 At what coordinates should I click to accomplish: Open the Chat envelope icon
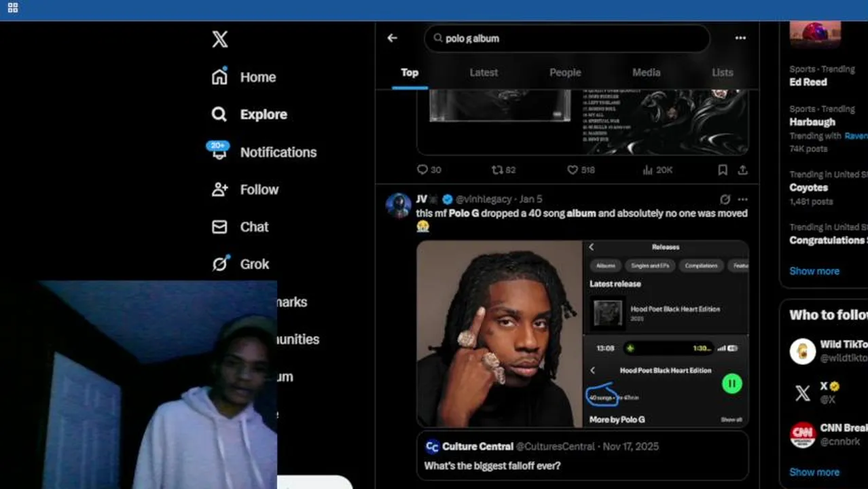tap(219, 227)
